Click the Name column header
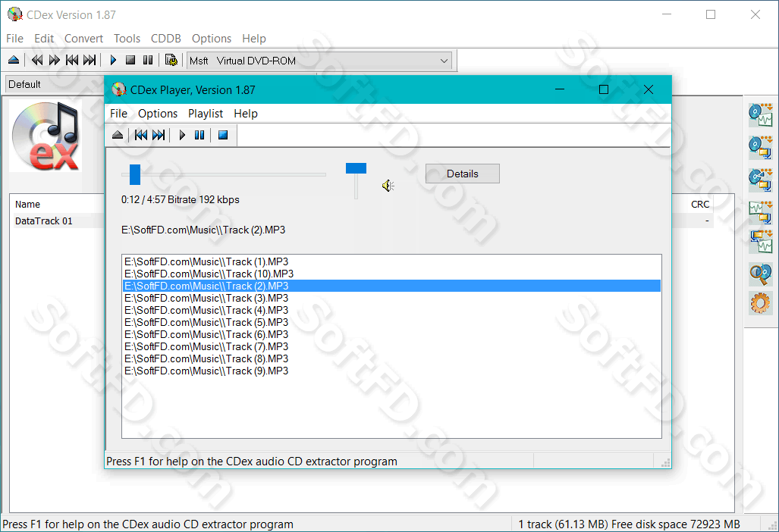Screen dimensions: 779x532 coord(57,205)
